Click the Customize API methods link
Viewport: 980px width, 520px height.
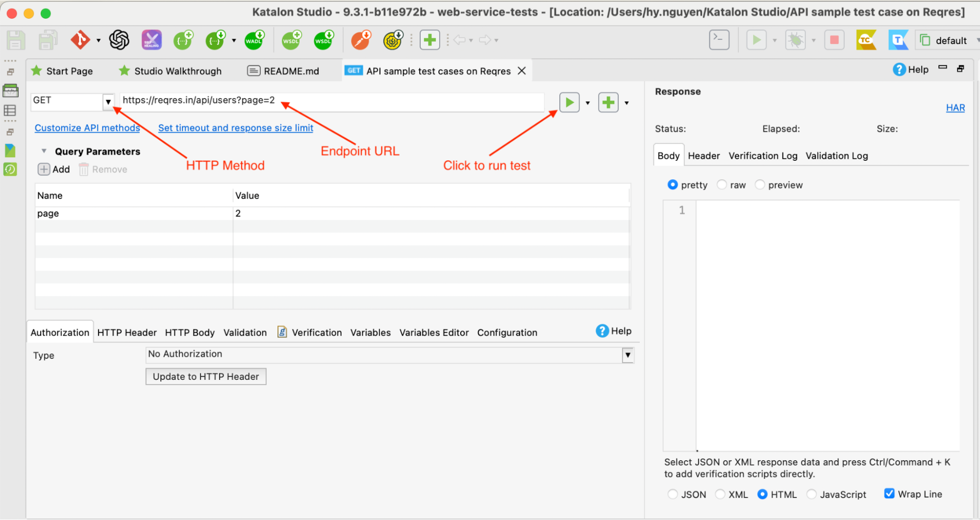[87, 128]
